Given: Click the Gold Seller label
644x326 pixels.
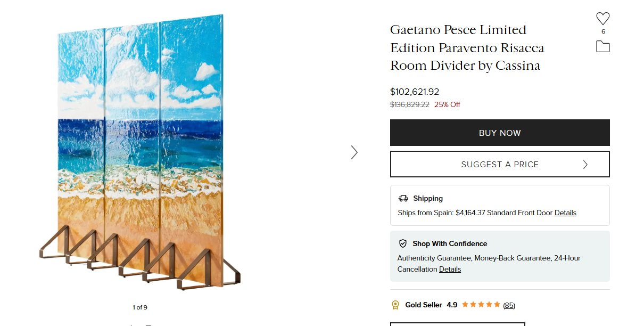Looking at the screenshot, I should click(x=424, y=305).
